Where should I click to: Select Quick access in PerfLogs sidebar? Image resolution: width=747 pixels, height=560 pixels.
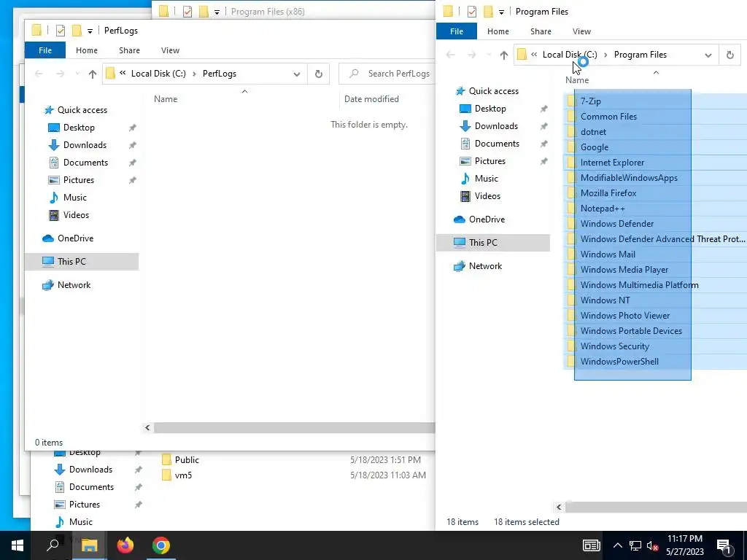pos(82,110)
